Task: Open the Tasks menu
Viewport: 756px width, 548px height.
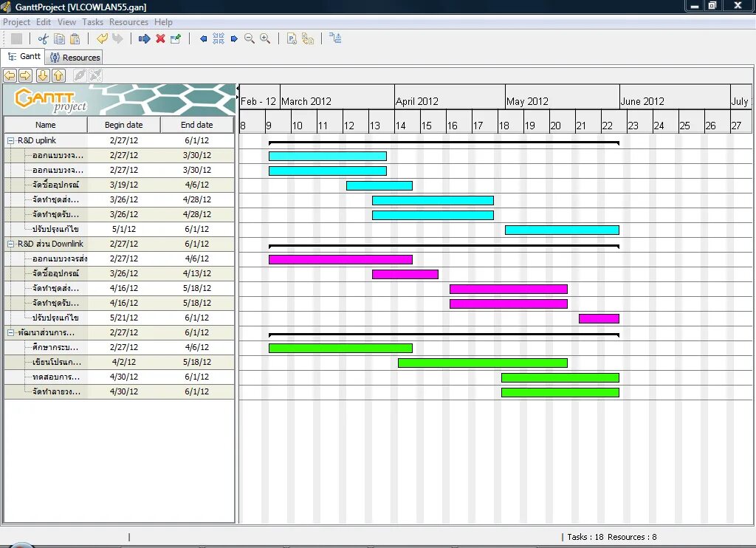Action: [x=92, y=22]
